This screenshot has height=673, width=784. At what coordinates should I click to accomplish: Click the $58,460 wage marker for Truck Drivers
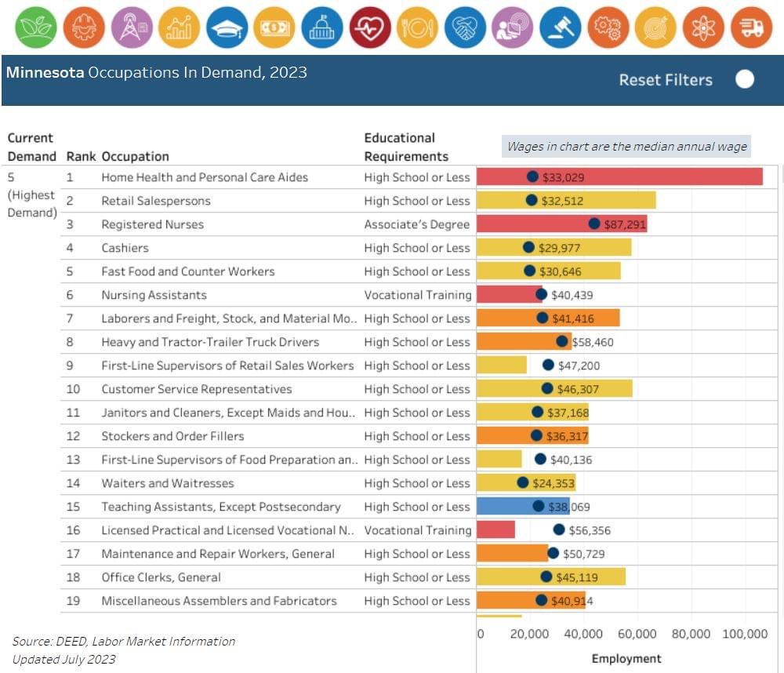[x=562, y=341]
